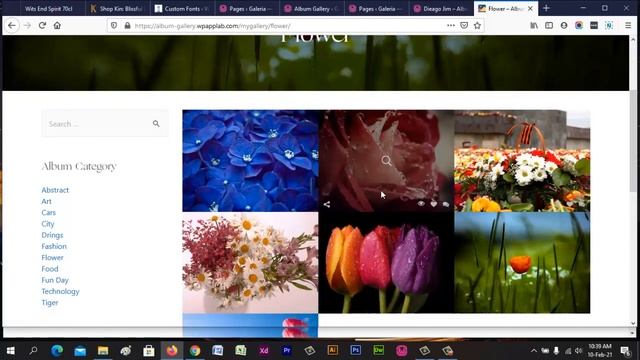Open the Flower album category

click(x=52, y=258)
